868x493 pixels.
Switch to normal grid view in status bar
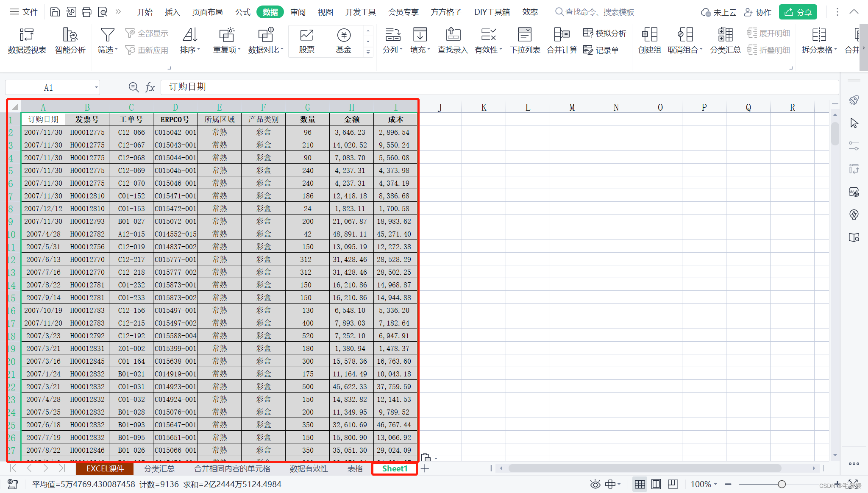[640, 484]
